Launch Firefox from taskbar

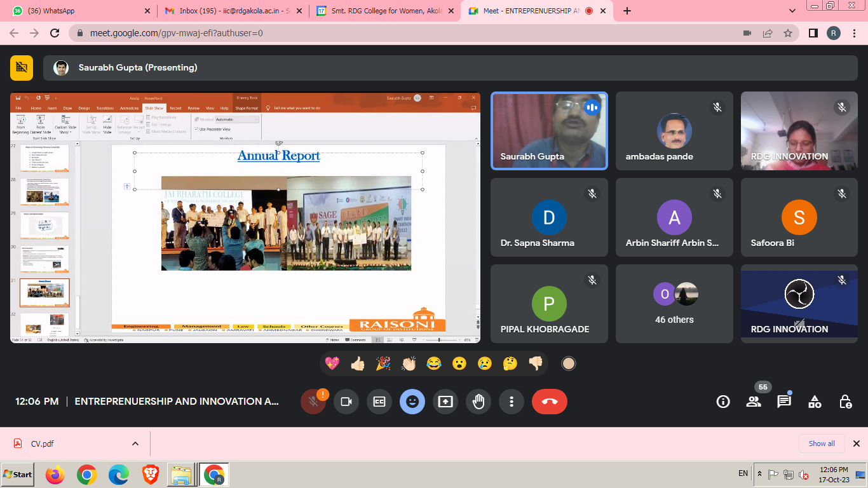[56, 475]
